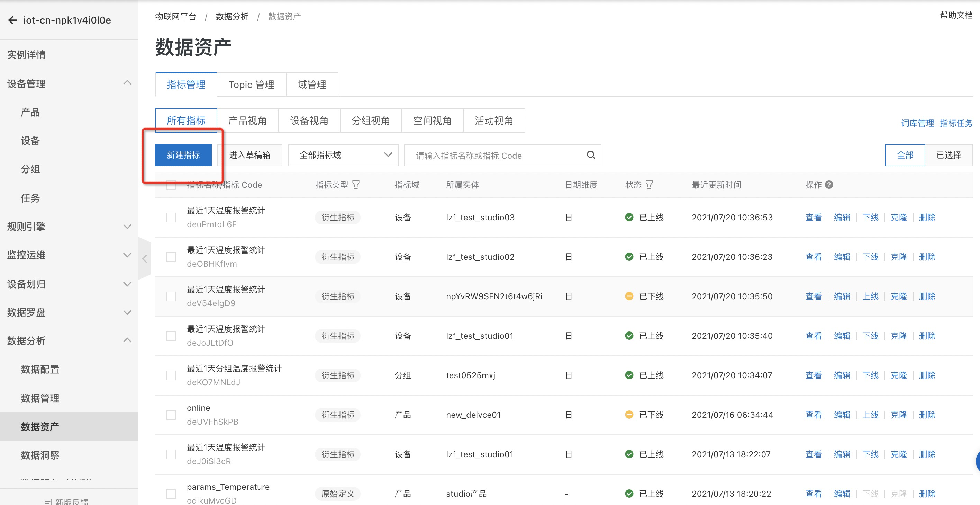
Task: Switch to the 域管理 tab
Action: (x=312, y=85)
